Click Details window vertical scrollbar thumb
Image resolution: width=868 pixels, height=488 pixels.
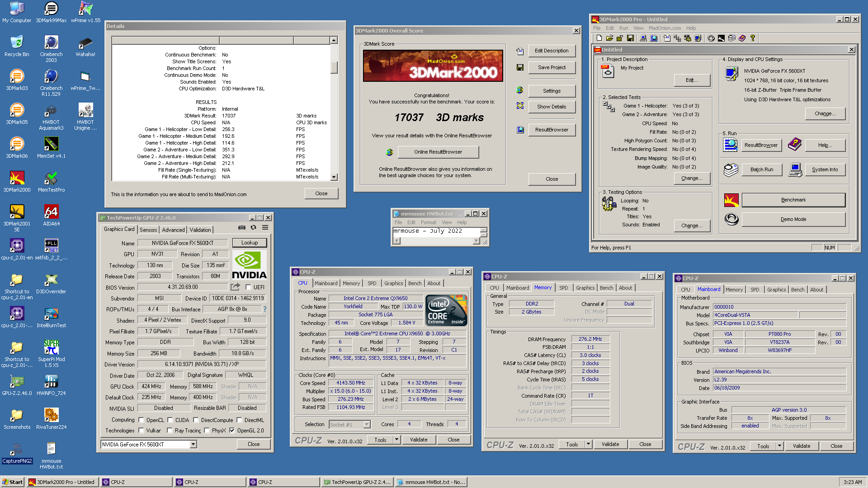pos(334,67)
